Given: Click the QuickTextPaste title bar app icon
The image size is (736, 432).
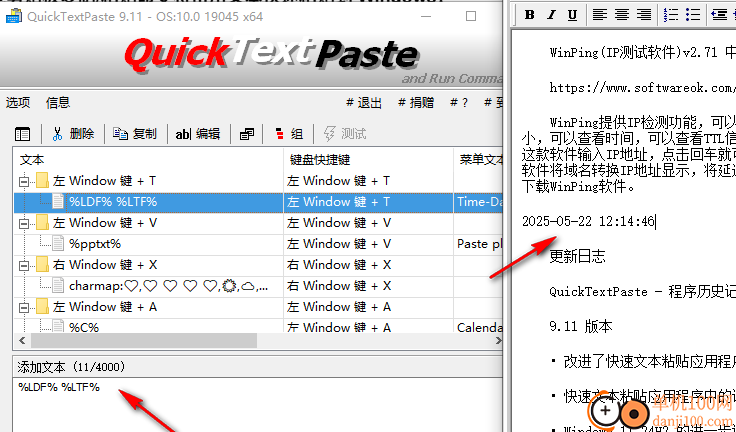Looking at the screenshot, I should (x=13, y=17).
